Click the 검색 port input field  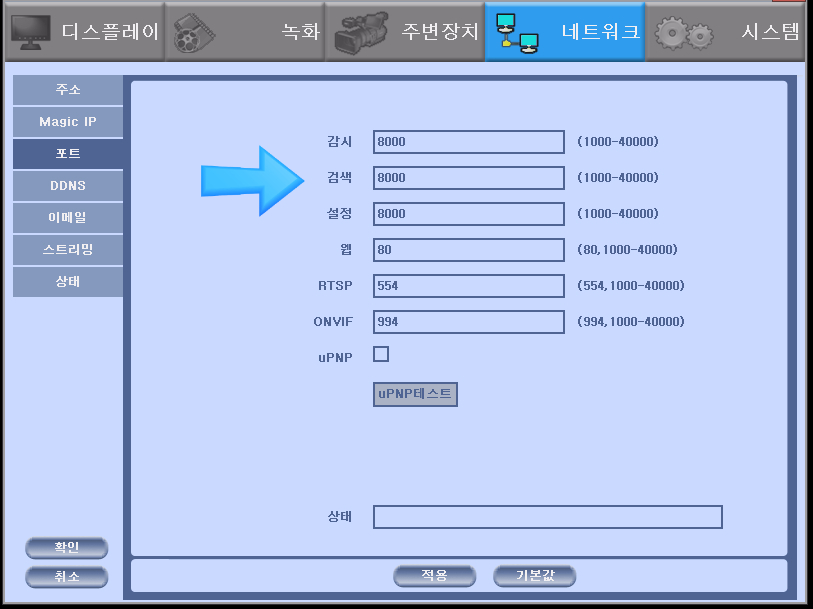click(x=469, y=178)
